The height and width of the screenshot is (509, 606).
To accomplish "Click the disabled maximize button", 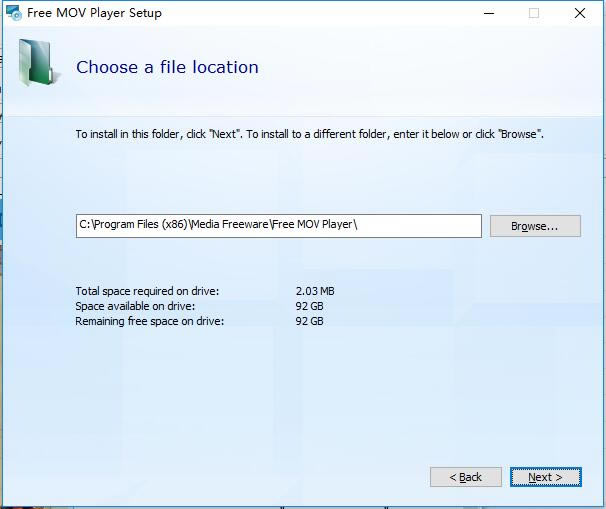I will pos(534,13).
